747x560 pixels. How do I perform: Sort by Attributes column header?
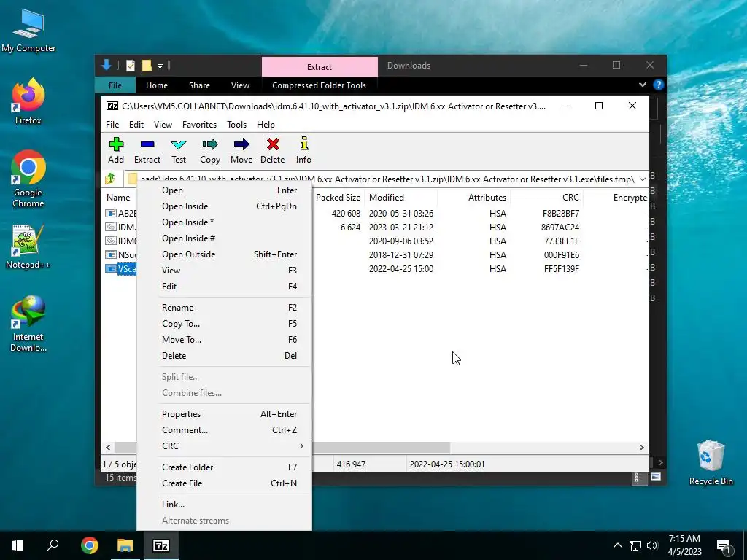[x=473, y=197]
